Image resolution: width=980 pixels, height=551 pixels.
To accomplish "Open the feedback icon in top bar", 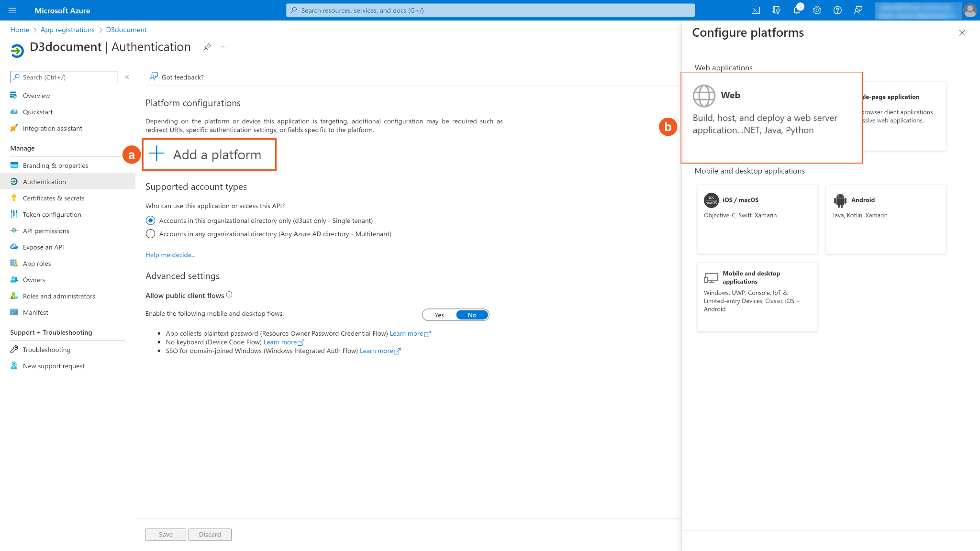I will click(858, 10).
